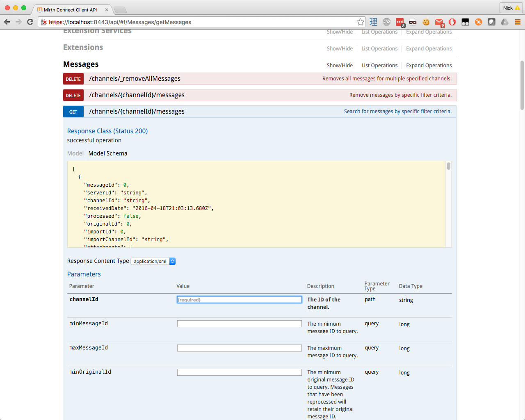The height and width of the screenshot is (420, 525).
Task: Click Expand Operations for Messages
Action: 429,65
